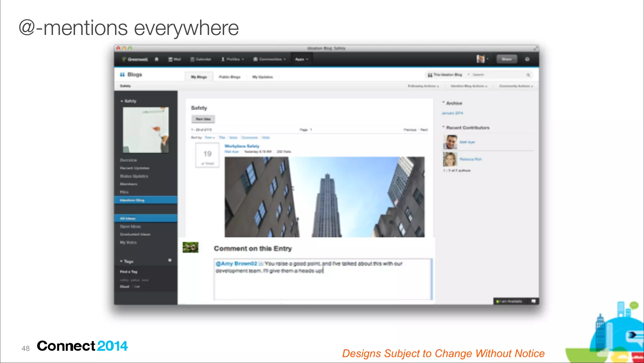Select Open Ideas filter
644x363 pixels.
(x=130, y=227)
